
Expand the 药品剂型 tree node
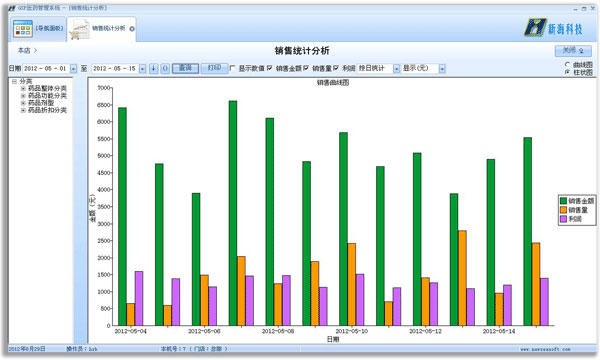(23, 103)
